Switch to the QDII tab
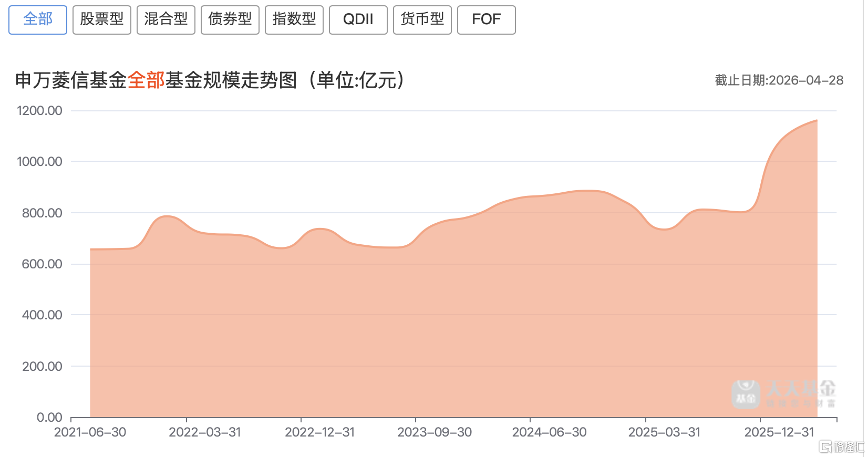The height and width of the screenshot is (457, 868). [358, 20]
